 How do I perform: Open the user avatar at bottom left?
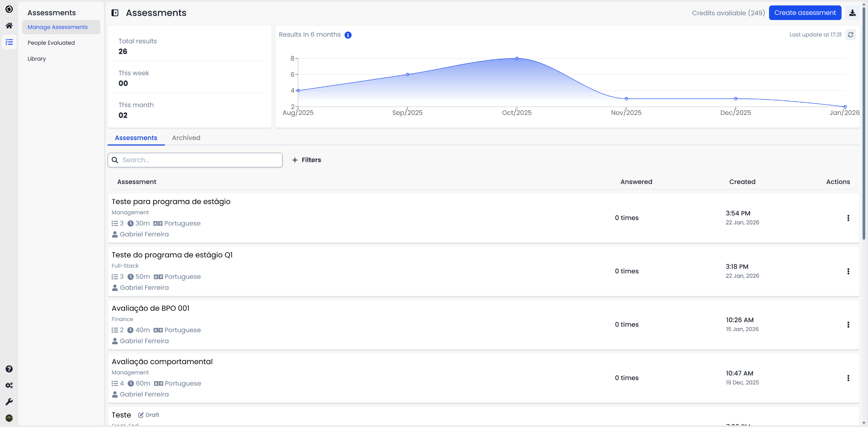(9, 418)
